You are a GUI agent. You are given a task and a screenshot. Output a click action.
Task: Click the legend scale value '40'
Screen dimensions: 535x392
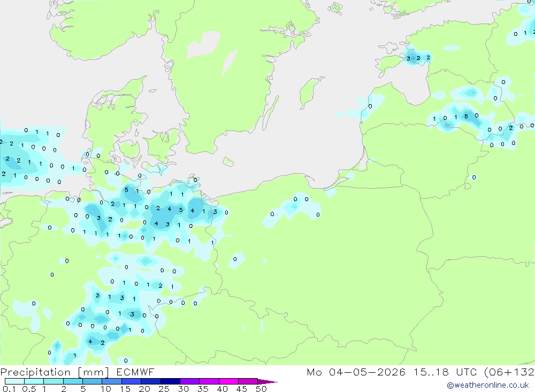[x=223, y=389]
